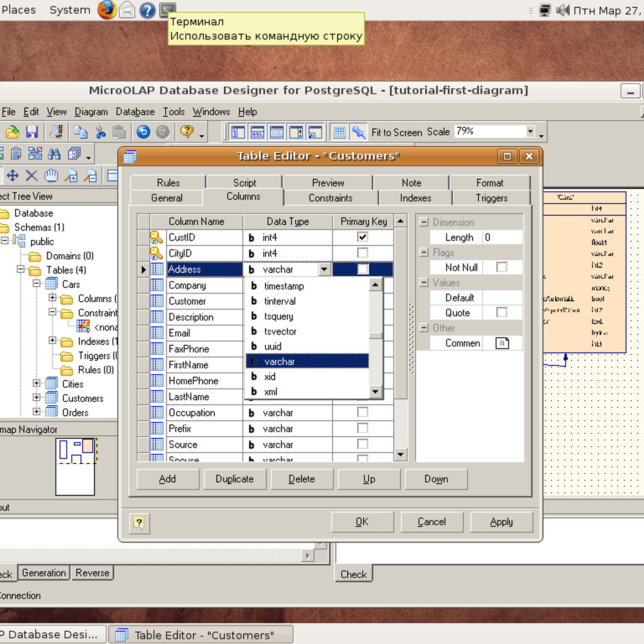Check Primary Key for Occupation row
This screenshot has width=644, height=644.
point(363,412)
